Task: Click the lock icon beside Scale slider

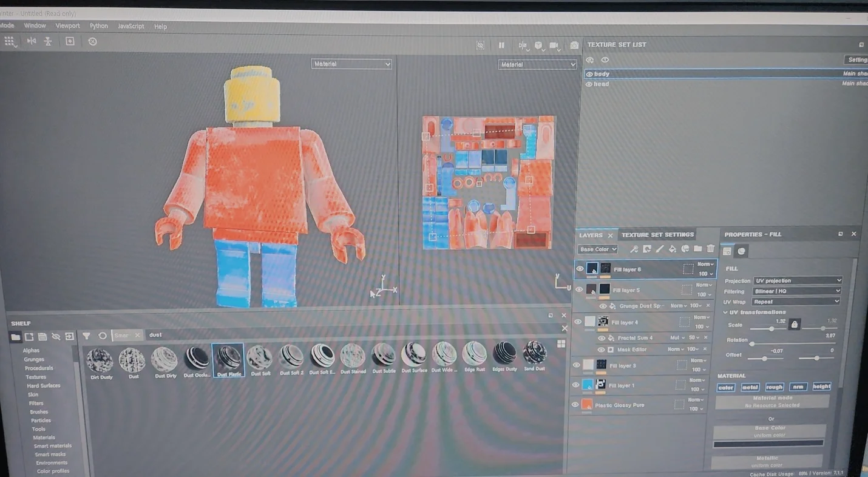Action: [x=794, y=325]
